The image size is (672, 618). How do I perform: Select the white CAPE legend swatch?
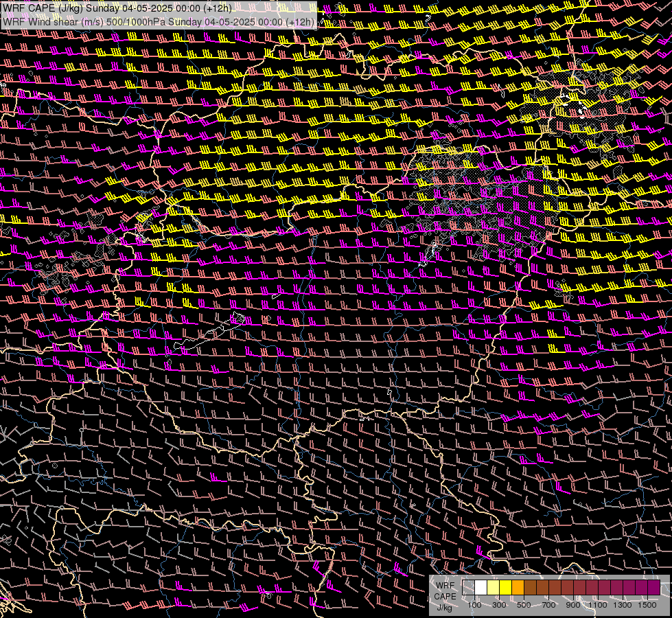[x=481, y=588]
